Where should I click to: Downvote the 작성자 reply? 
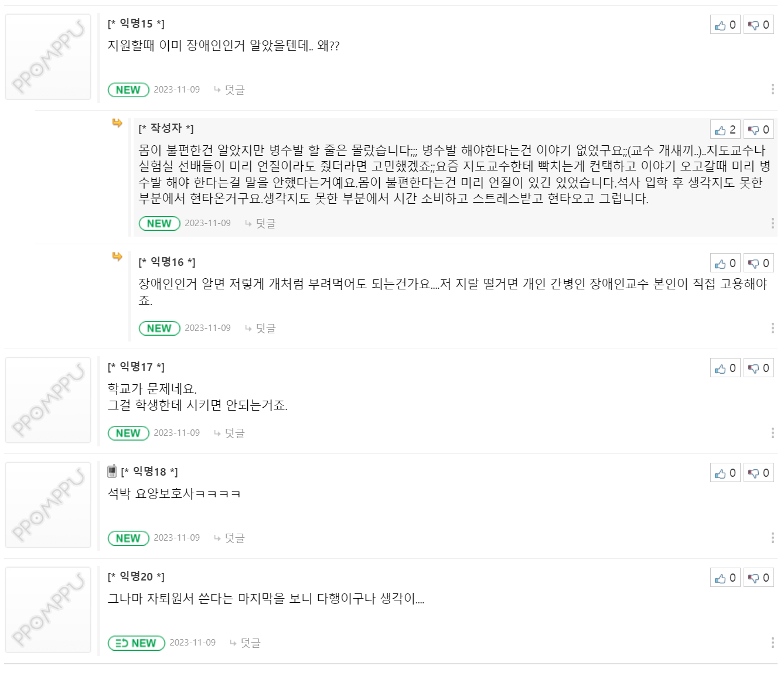[759, 130]
